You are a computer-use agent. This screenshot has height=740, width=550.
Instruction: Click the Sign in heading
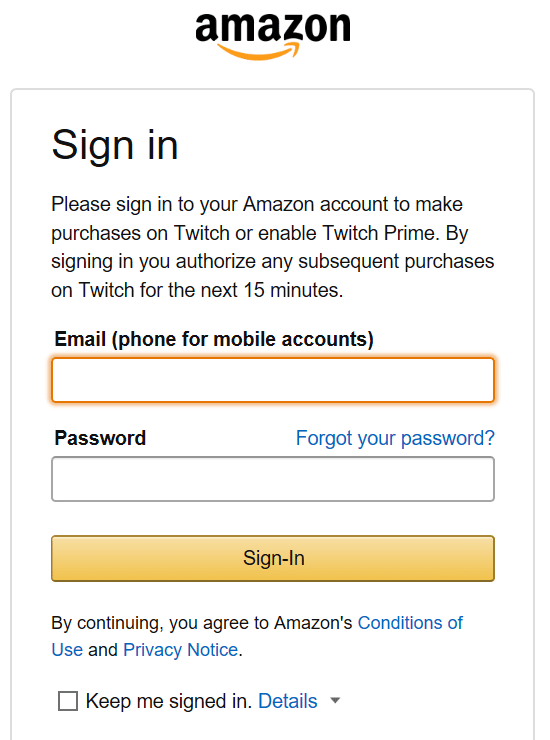click(115, 145)
